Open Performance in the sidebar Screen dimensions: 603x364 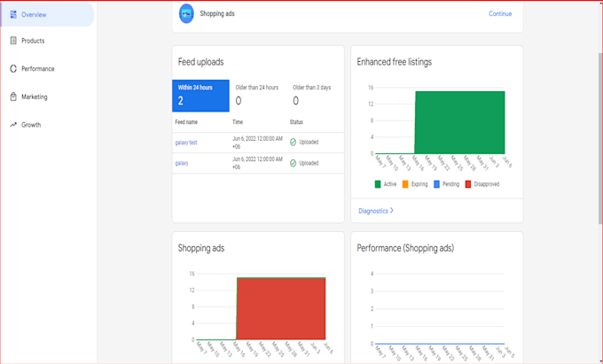point(37,69)
